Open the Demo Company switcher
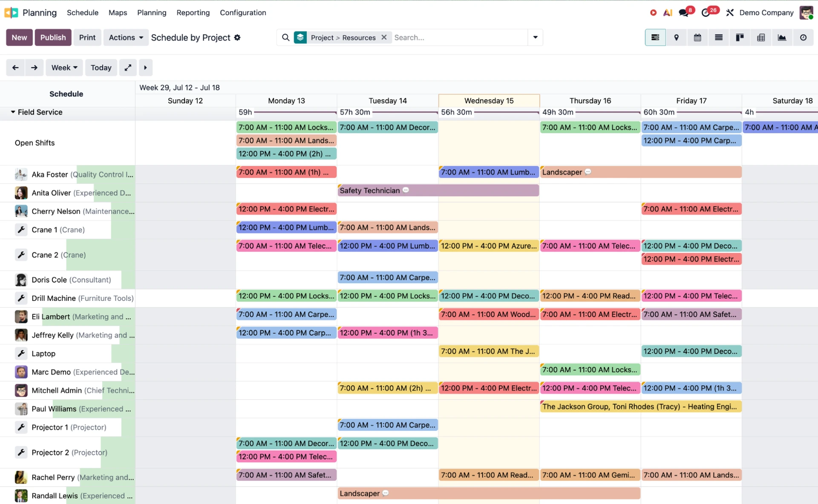 (766, 13)
